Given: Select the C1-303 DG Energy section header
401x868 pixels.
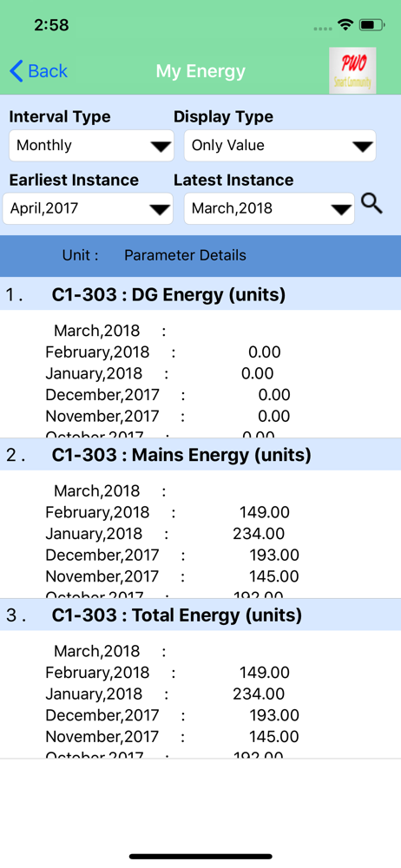Looking at the screenshot, I should click(200, 294).
